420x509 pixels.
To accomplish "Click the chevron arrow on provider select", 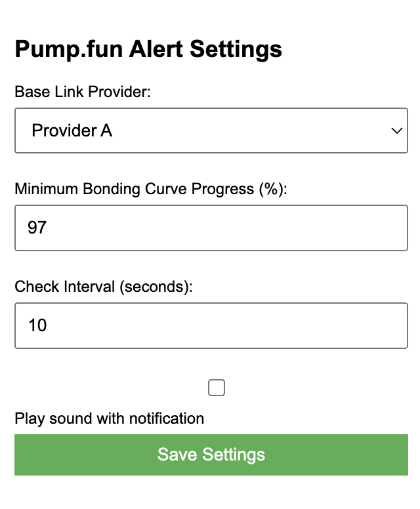I will (x=396, y=131).
